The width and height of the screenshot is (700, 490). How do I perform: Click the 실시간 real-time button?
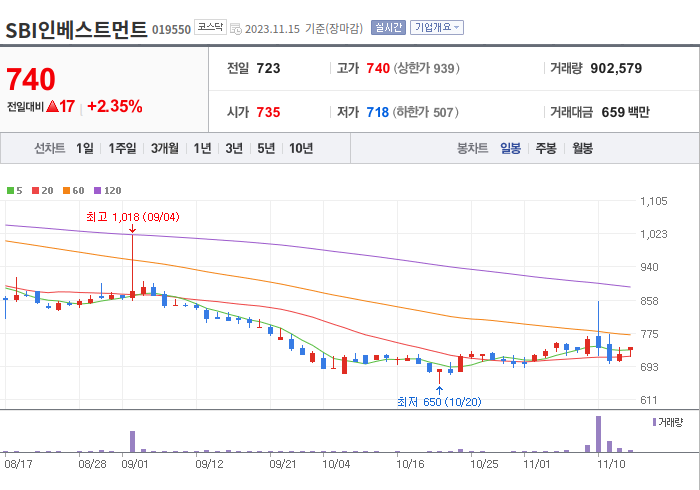pyautogui.click(x=388, y=28)
